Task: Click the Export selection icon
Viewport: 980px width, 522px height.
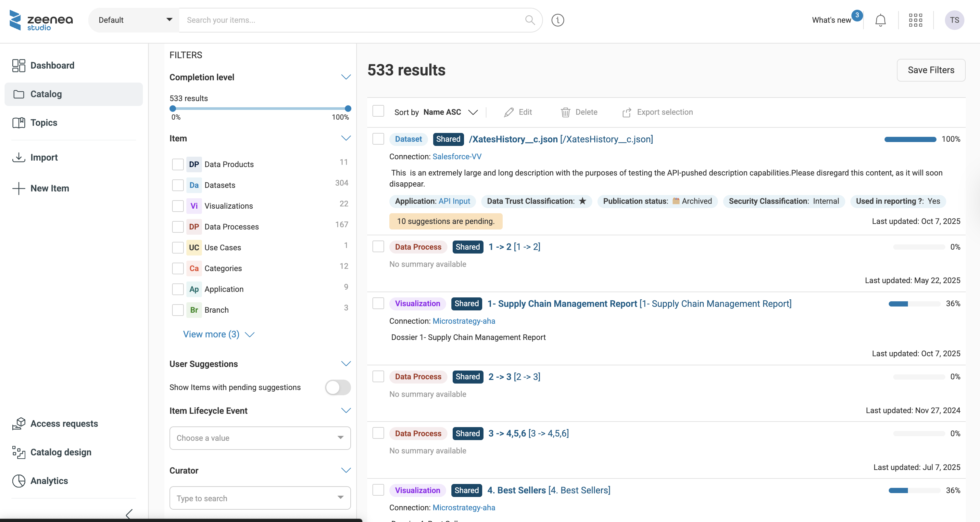Action: 627,112
